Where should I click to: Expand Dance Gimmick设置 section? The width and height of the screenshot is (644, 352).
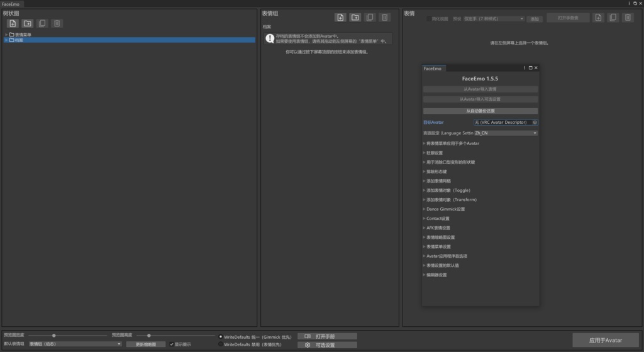click(424, 209)
